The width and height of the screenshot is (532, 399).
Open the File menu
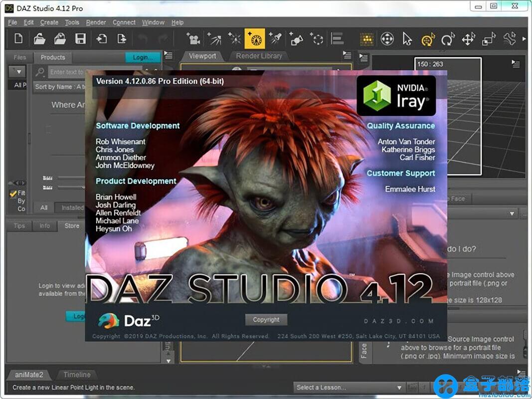pyautogui.click(x=12, y=22)
